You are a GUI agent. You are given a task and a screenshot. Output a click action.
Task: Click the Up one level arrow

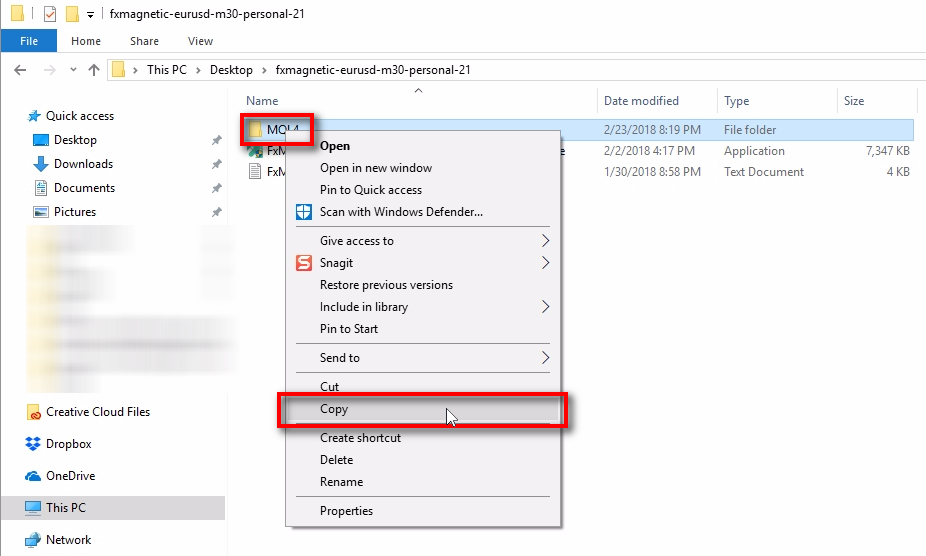coord(94,70)
